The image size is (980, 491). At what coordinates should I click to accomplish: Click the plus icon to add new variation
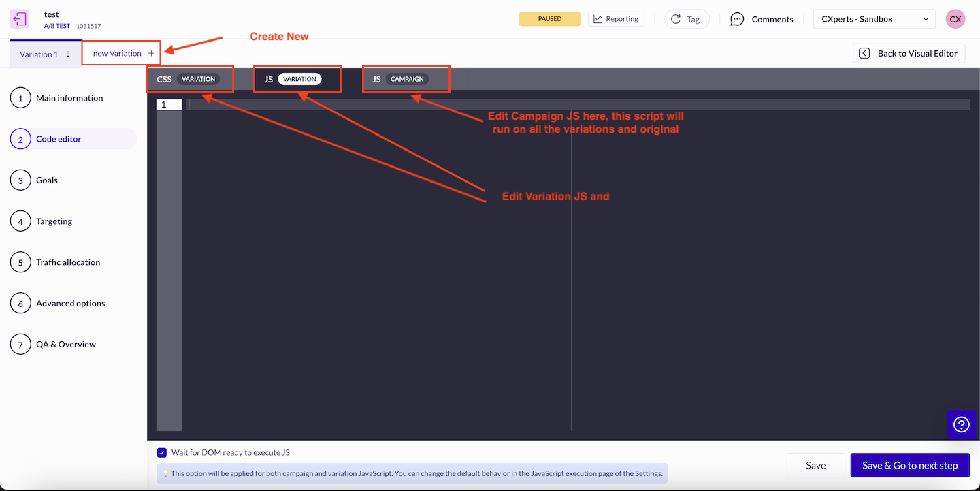tap(151, 53)
